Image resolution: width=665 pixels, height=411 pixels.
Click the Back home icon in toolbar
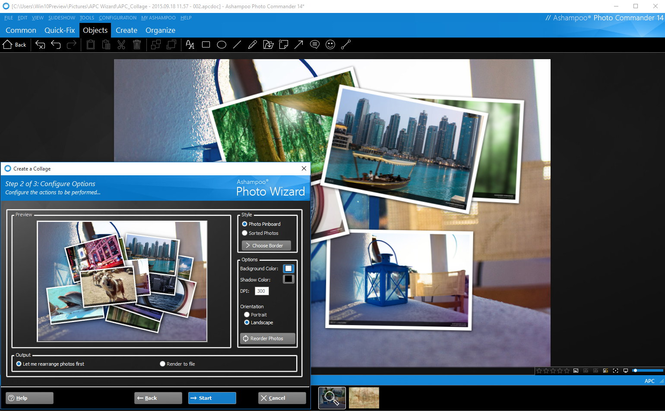click(x=14, y=45)
